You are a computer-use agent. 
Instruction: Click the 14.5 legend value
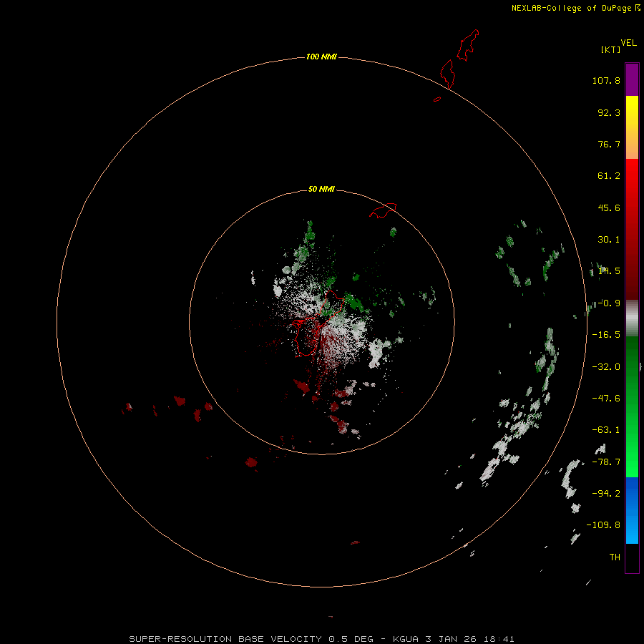point(609,271)
